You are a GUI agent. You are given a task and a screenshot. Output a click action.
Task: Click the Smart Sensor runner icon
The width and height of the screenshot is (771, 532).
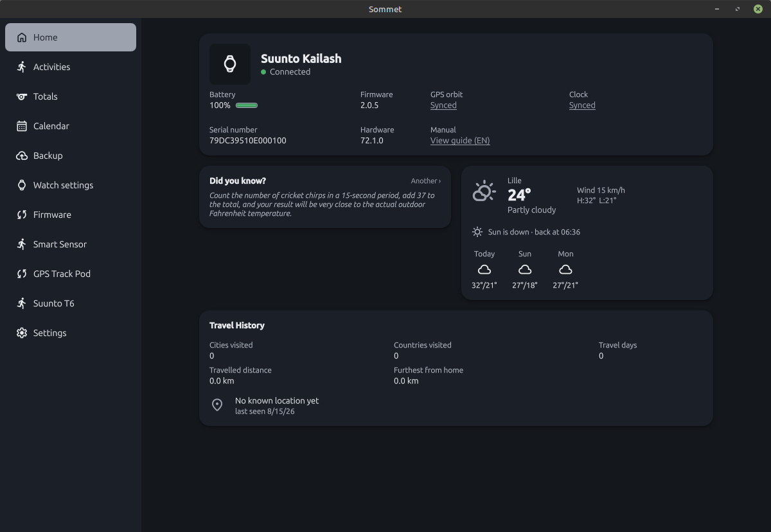pos(22,244)
